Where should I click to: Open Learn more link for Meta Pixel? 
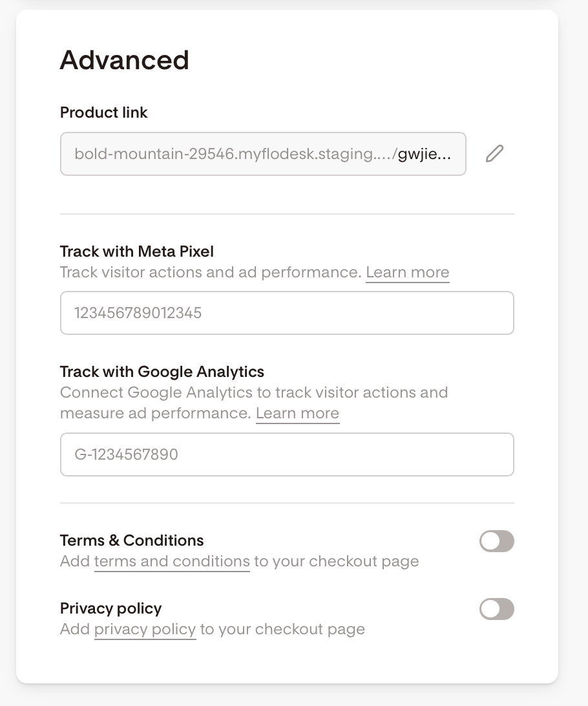click(x=408, y=272)
